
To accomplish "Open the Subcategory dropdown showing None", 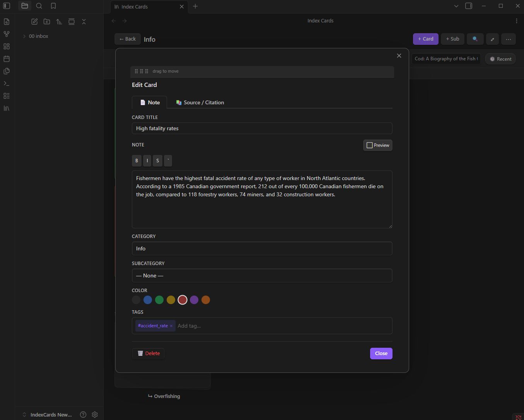I will (262, 275).
